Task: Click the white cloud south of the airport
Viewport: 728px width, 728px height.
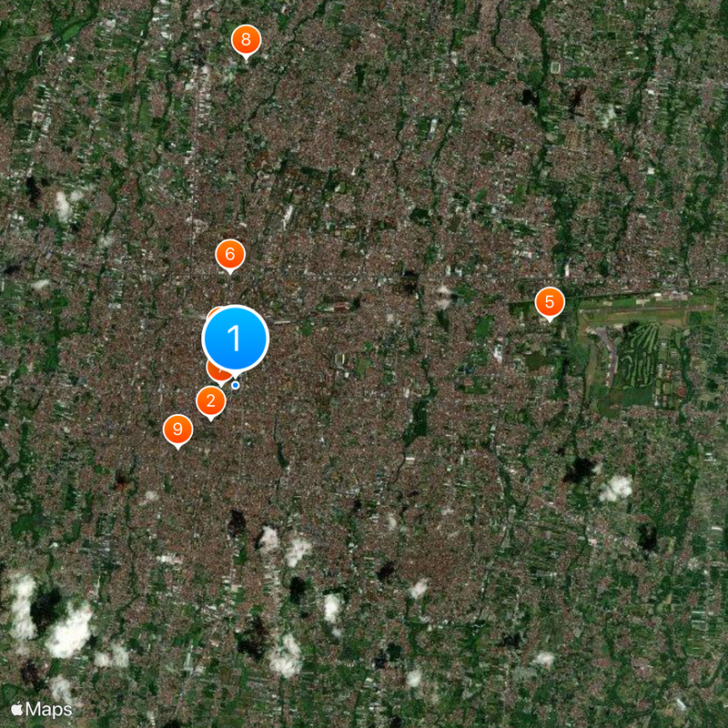Action: click(x=616, y=489)
